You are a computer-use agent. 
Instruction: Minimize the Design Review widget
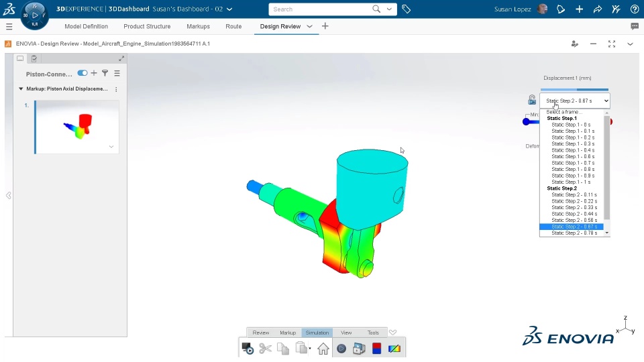[x=593, y=44]
